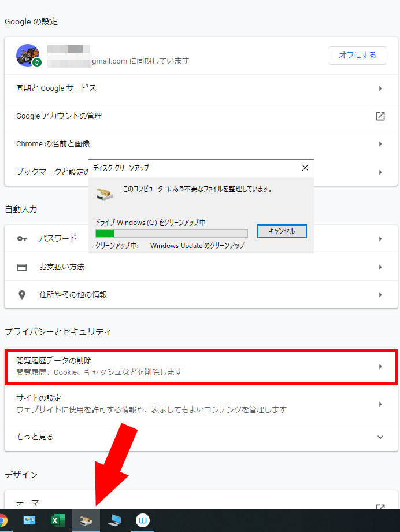Click Windows Update のクリーンアップ status text
The height and width of the screenshot is (532, 400).
[197, 245]
